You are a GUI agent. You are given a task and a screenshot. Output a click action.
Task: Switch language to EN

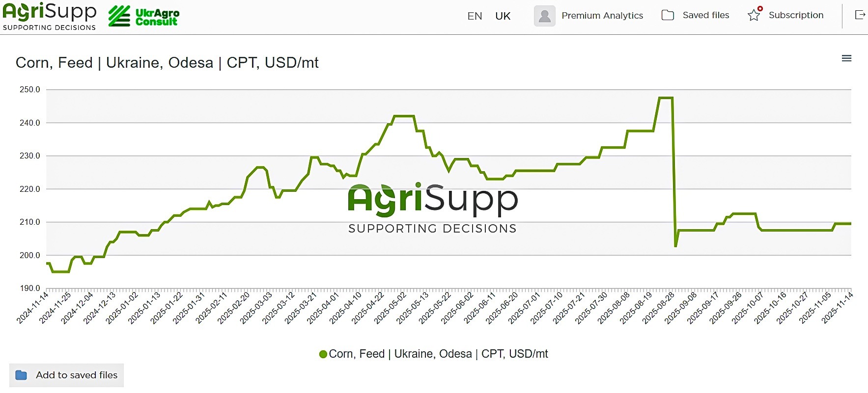coord(475,16)
